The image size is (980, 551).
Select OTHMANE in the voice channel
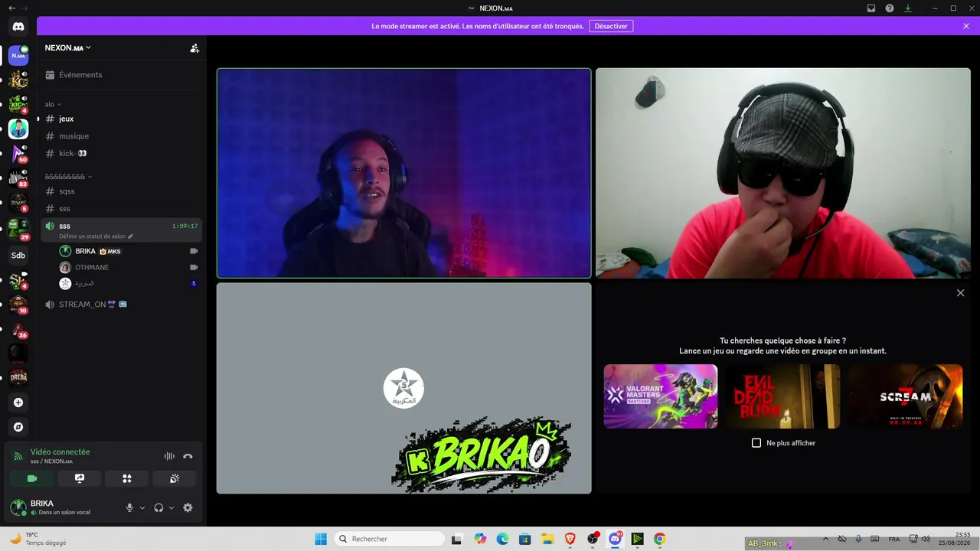pos(129,267)
